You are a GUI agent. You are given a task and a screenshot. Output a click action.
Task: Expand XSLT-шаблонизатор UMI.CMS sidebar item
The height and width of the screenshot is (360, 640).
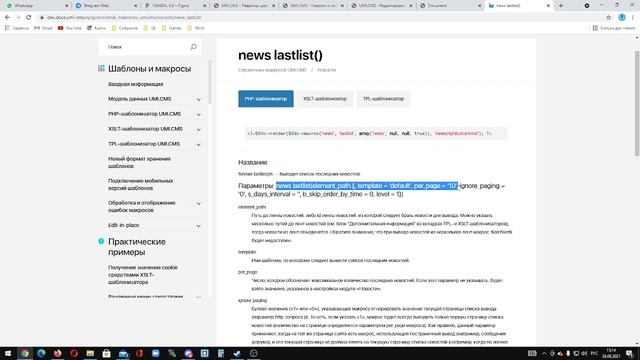[198, 129]
